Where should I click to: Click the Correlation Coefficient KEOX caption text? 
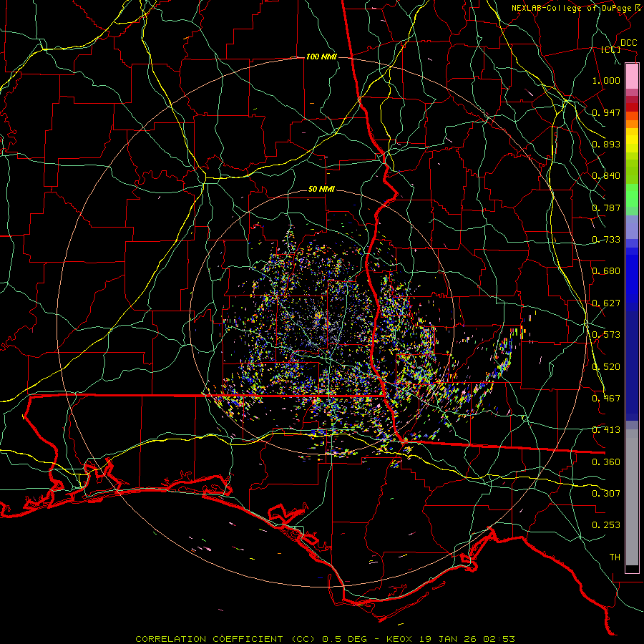click(x=325, y=639)
